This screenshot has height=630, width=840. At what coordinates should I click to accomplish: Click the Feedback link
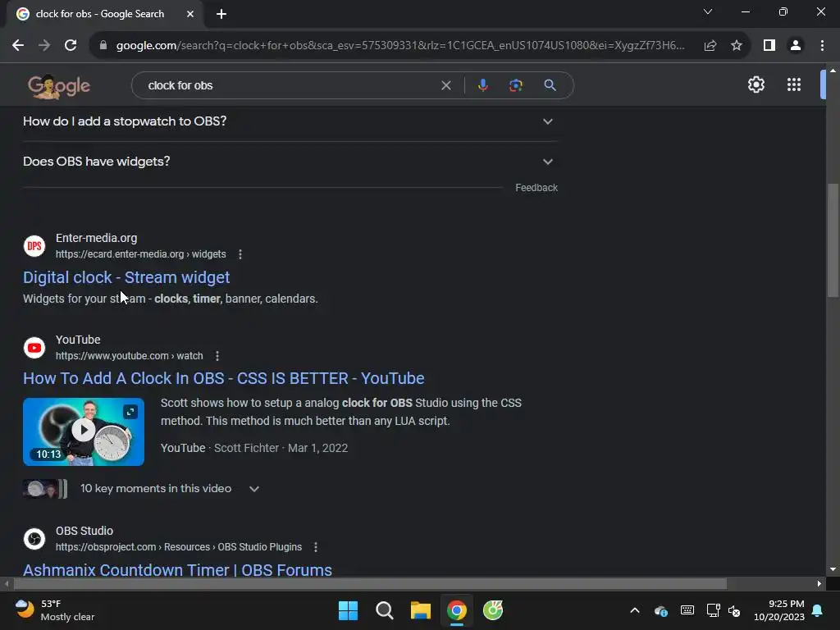[536, 188]
